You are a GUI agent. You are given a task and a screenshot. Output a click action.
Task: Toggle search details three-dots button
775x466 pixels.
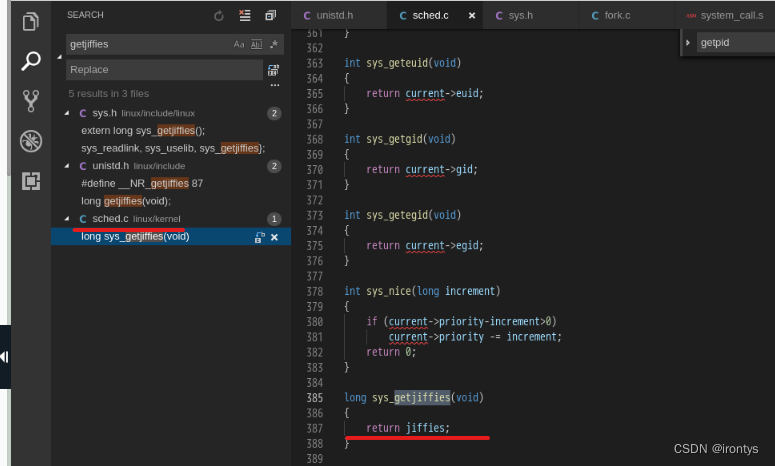click(273, 86)
